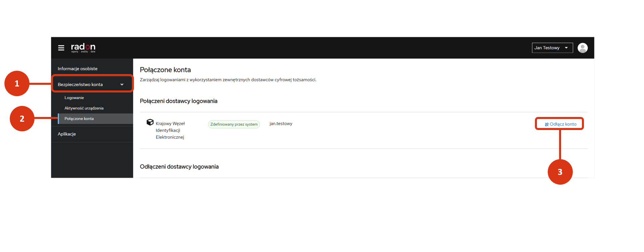Click the Bezpieczeństwo konta menu label
The width and height of the screenshot is (644, 252).
coord(80,84)
